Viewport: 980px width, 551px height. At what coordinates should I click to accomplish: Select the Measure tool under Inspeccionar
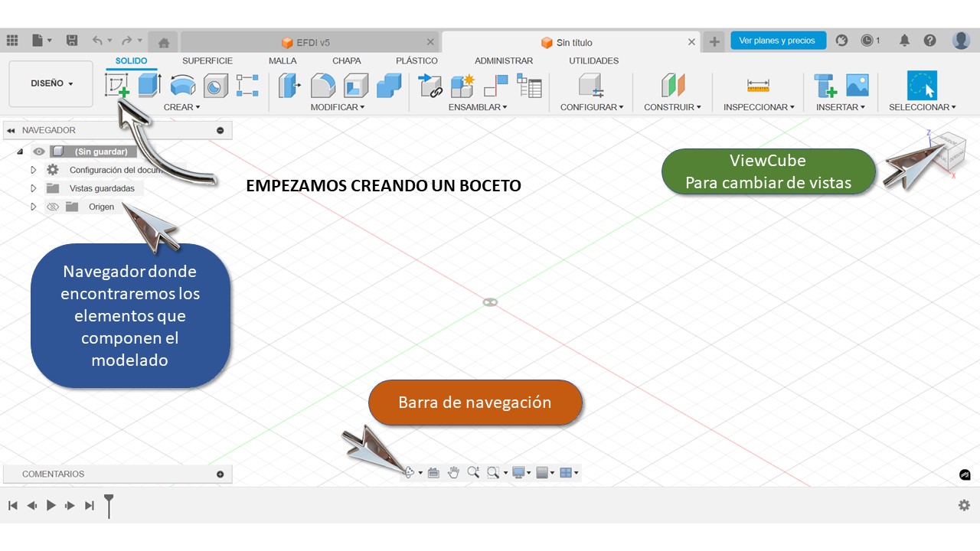(758, 86)
